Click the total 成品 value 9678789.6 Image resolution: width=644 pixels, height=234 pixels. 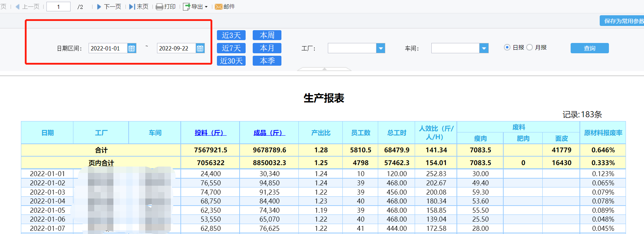[269, 150]
